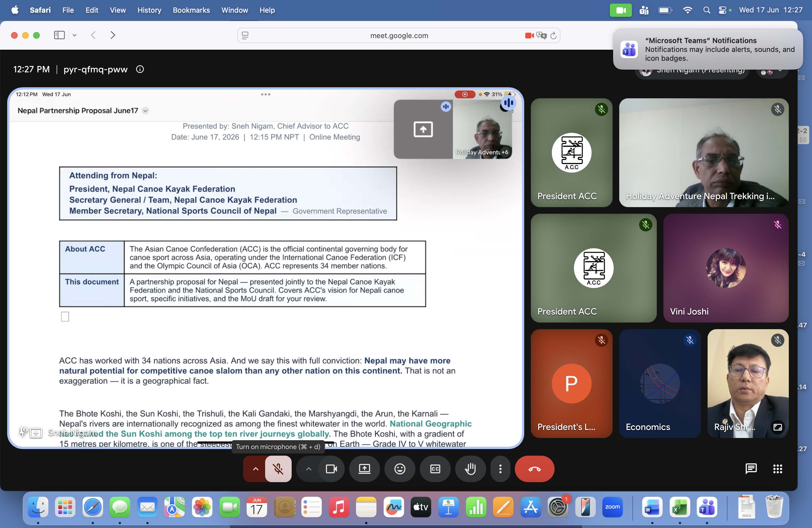The width and height of the screenshot is (812, 528).
Task: Click the share-screen arrow icon in presentation overlay
Action: click(x=423, y=129)
